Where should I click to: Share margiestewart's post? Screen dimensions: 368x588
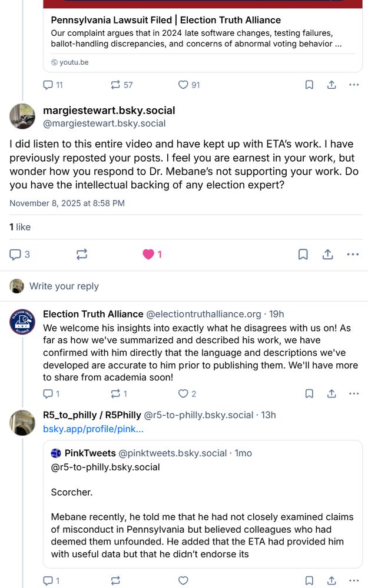click(328, 255)
